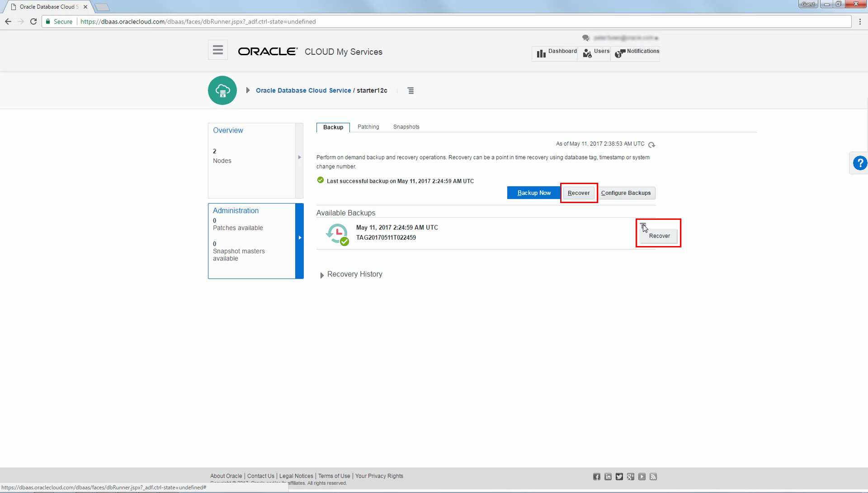Open Oracle's Twitter page icon
This screenshot has height=493, width=868.
click(x=619, y=477)
